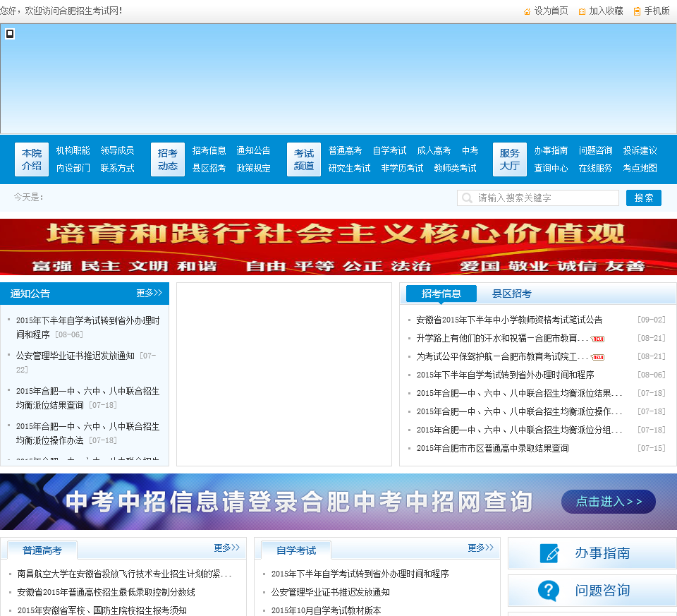This screenshot has height=616, width=677.
Task: Open 内设部门 navigation link
Action: [x=73, y=168]
